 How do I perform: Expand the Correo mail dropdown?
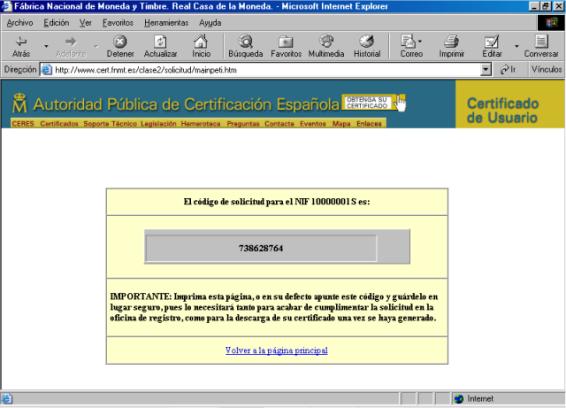(420, 41)
